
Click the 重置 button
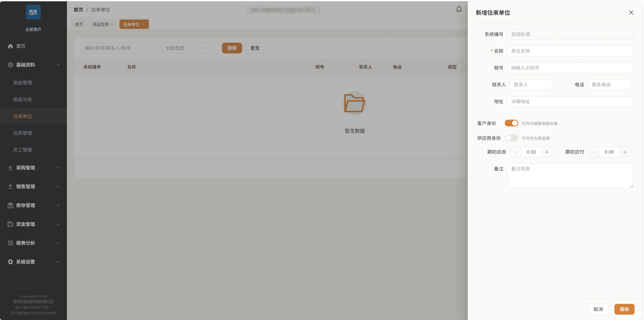(x=255, y=48)
